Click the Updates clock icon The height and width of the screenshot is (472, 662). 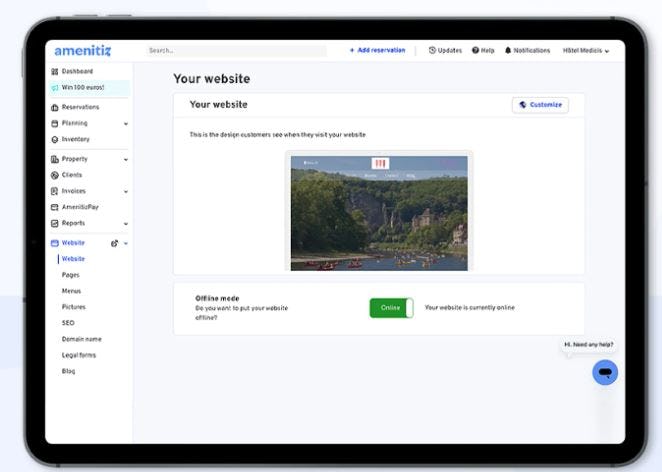tap(432, 50)
